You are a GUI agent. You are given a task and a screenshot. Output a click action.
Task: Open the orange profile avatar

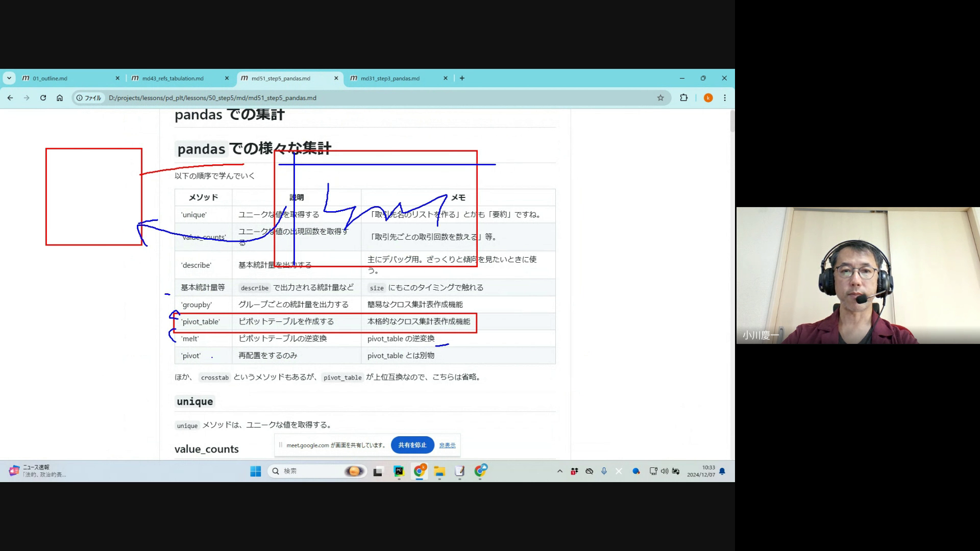pyautogui.click(x=708, y=98)
